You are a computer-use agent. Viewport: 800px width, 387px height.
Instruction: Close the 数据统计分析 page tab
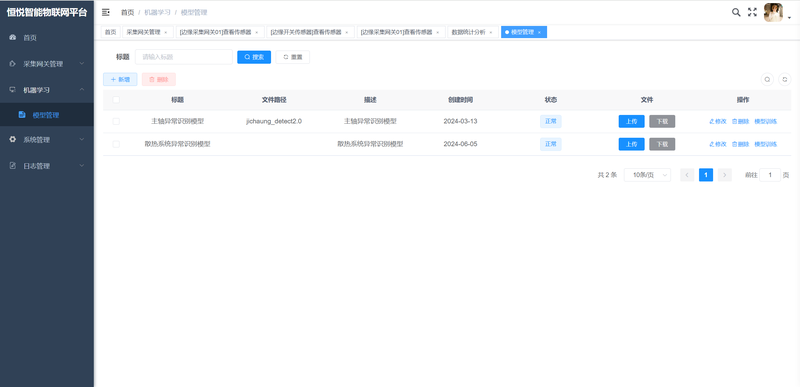(x=491, y=33)
